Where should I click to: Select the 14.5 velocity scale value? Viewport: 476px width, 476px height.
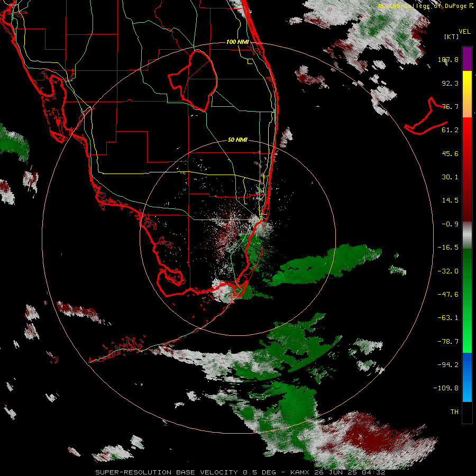[x=450, y=200]
